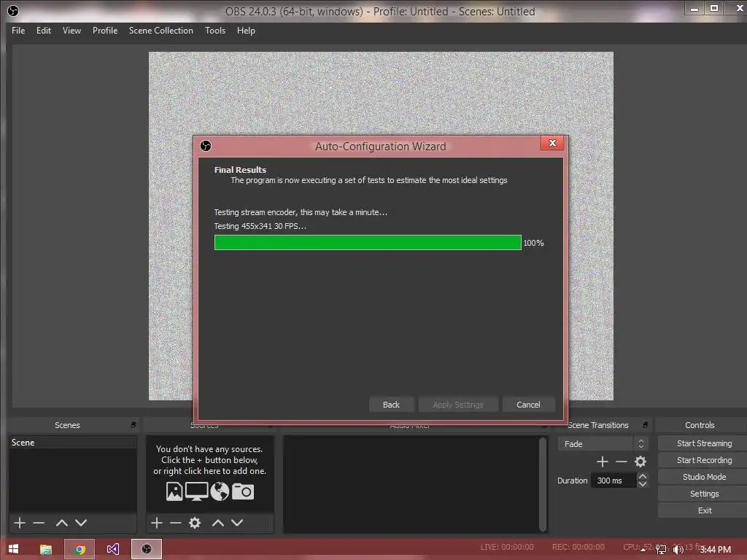Open Settings from Controls
Viewport: 747px width, 560px height.
pyautogui.click(x=704, y=494)
